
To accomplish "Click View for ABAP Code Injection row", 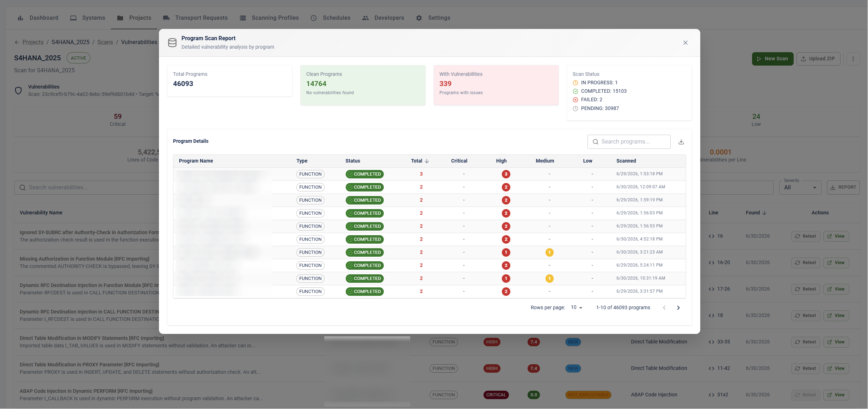I will point(836,395).
